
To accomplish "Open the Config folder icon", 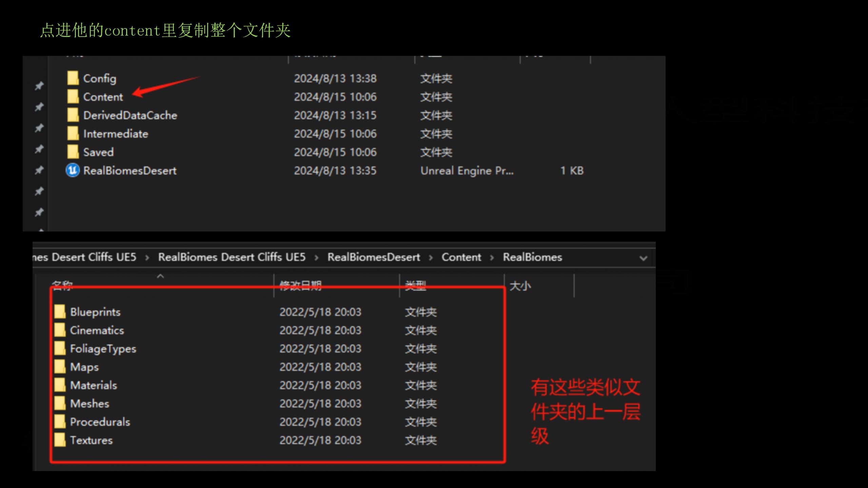I will point(73,78).
